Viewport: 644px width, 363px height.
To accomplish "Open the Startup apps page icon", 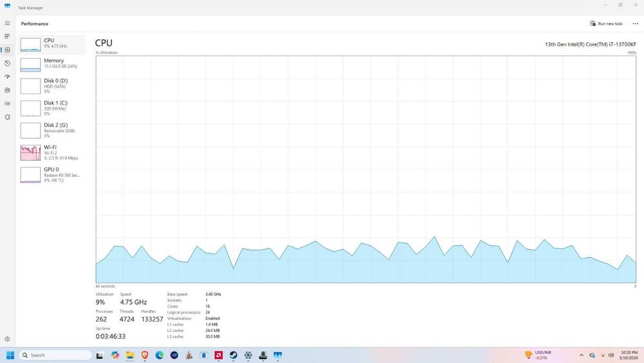I will [x=7, y=77].
